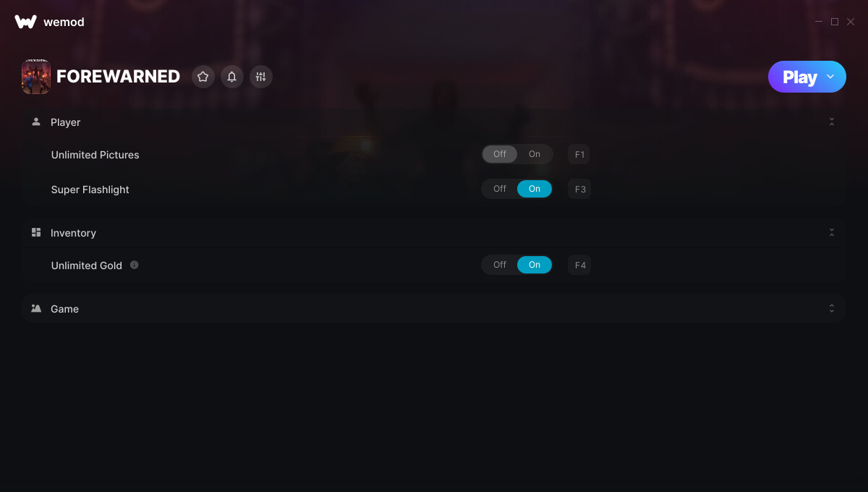Change the F4 hotkey for Unlimited Gold
This screenshot has height=492, width=868.
point(579,265)
